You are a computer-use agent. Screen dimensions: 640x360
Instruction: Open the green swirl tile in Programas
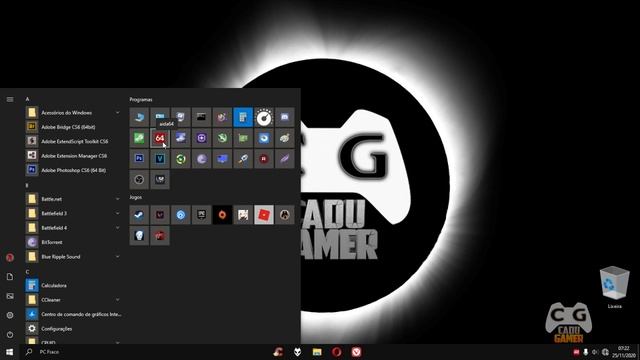click(181, 159)
